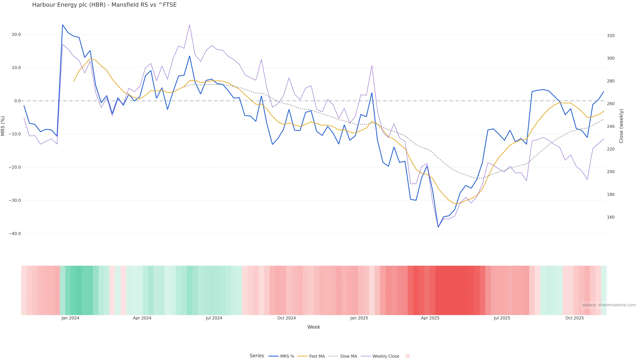Click the Week x-axis title

(x=314, y=327)
